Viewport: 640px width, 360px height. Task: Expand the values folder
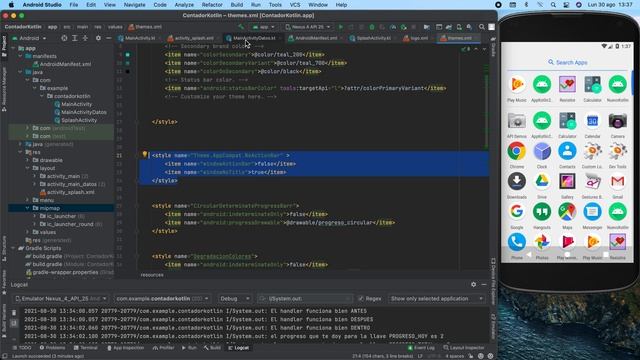(x=28, y=232)
